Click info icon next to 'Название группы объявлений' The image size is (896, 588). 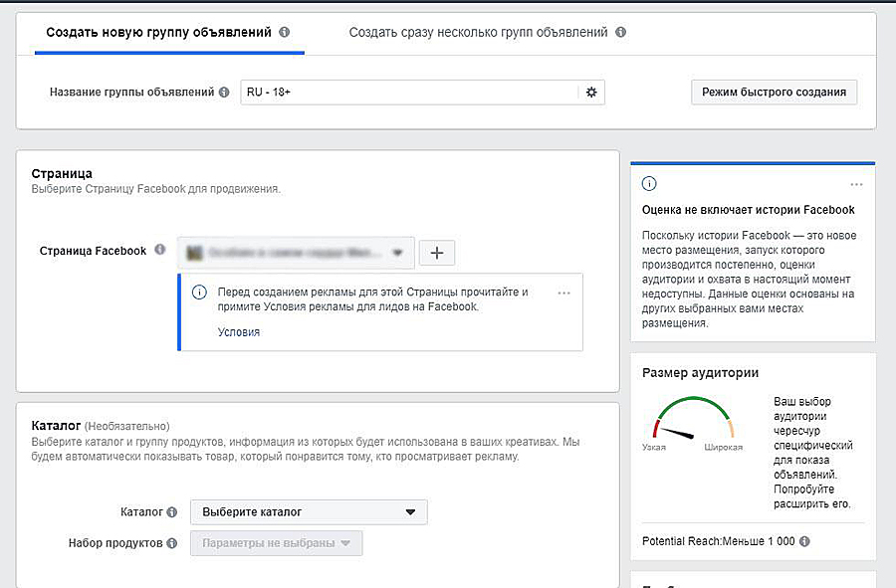click(224, 93)
